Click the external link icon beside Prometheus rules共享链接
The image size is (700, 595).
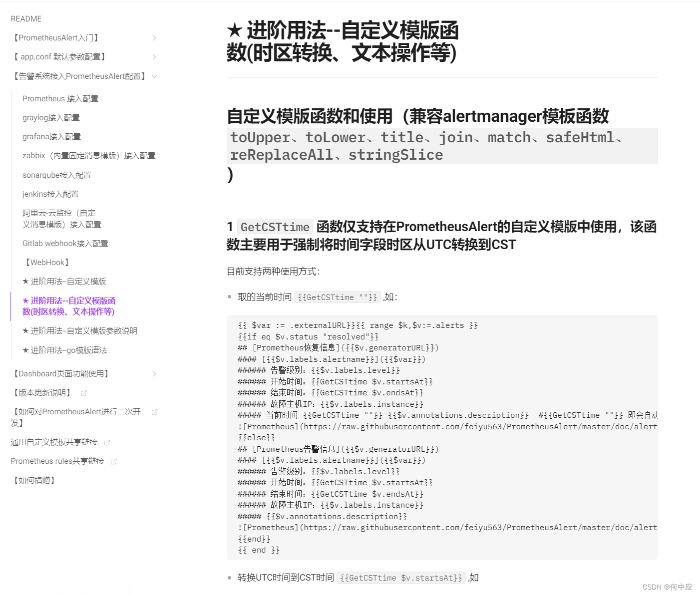[114, 462]
